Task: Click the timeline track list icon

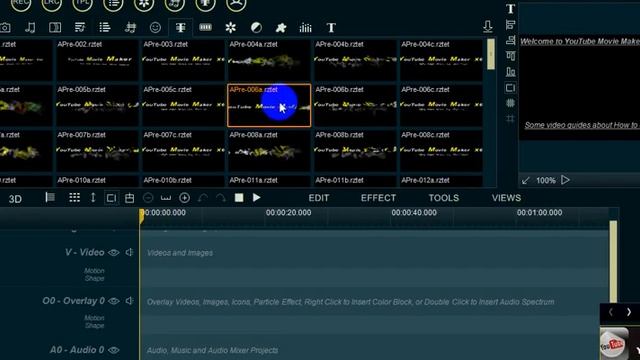Action: 50,198
